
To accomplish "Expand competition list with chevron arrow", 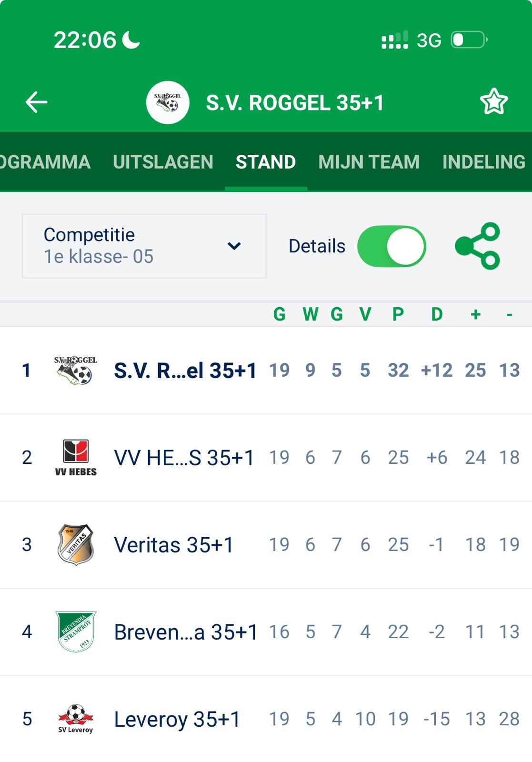I will click(234, 246).
